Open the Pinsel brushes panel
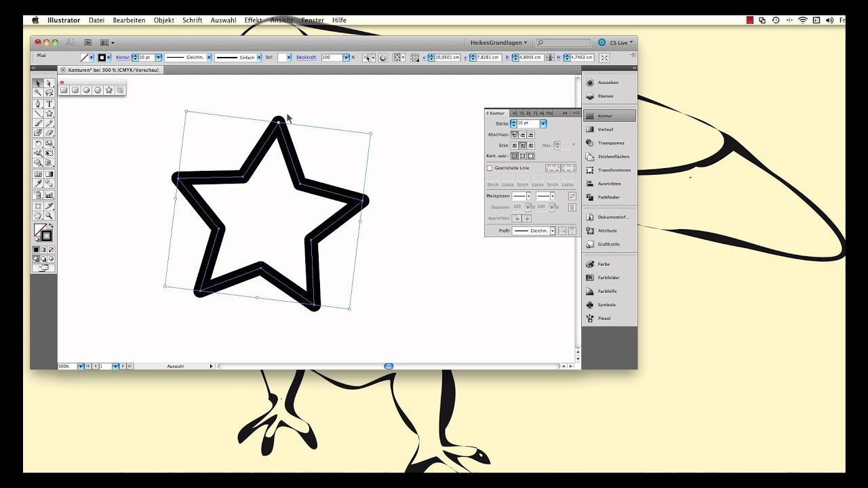This screenshot has height=488, width=868. pos(610,319)
